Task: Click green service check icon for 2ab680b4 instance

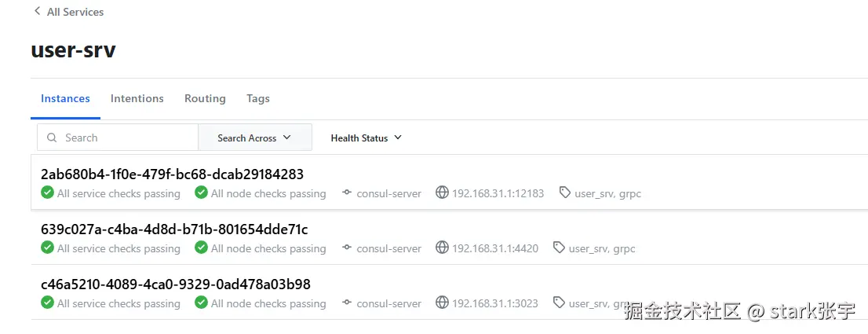Action: (47, 193)
